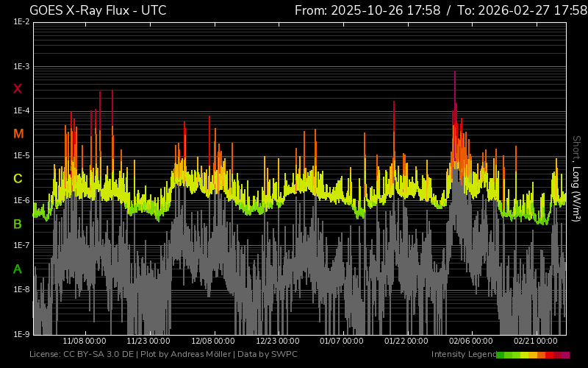This screenshot has width=588, height=368.
Task: Click the green B flare class label
Action: pos(18,224)
